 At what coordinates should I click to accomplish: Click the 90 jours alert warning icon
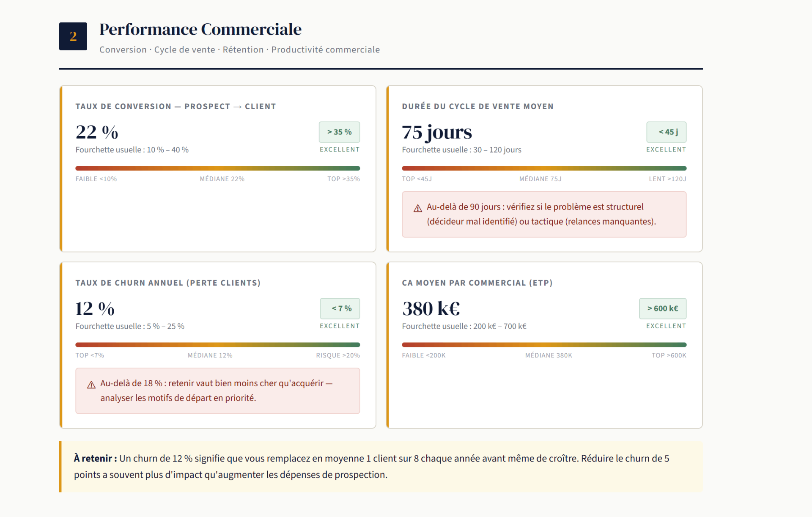coord(418,208)
